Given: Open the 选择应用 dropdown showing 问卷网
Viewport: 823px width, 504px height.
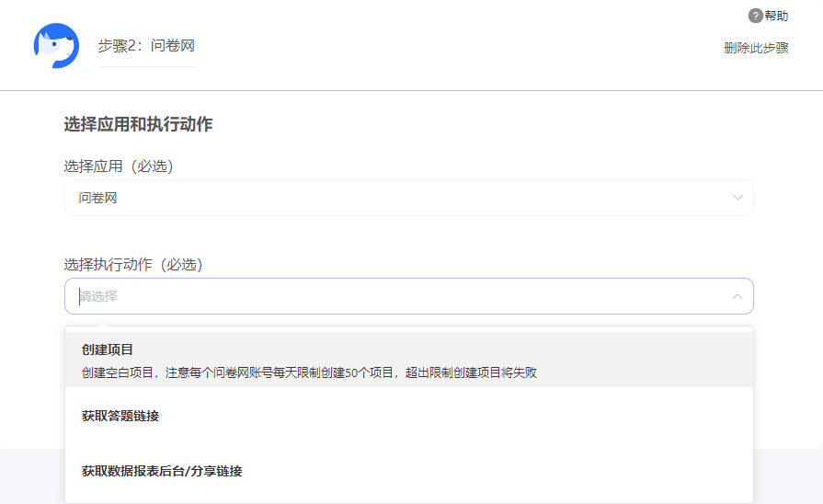Looking at the screenshot, I should click(x=409, y=198).
